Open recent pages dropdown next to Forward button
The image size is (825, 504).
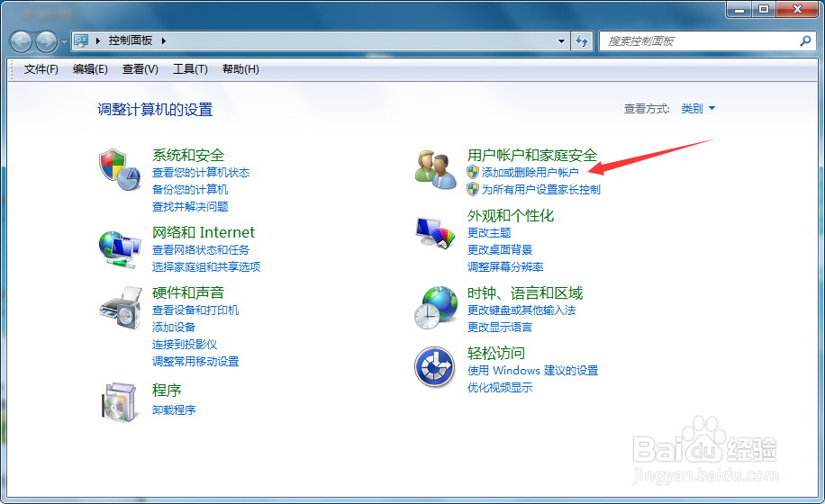pos(64,41)
